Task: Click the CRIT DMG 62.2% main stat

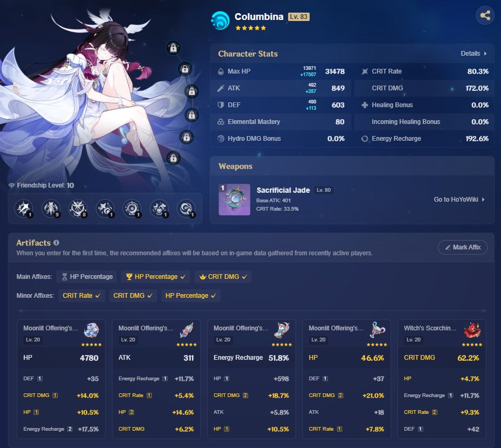Action: tap(441, 358)
